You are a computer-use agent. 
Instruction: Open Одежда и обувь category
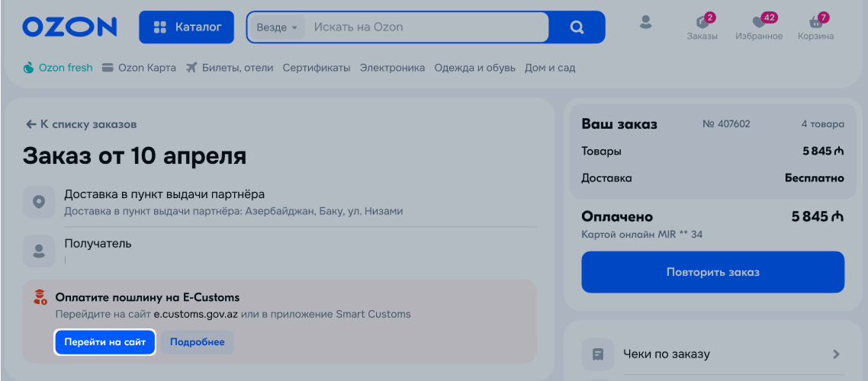point(474,68)
